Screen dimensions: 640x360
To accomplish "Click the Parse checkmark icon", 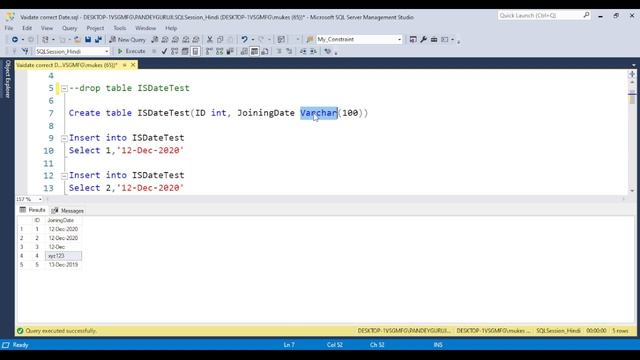I will [x=164, y=51].
